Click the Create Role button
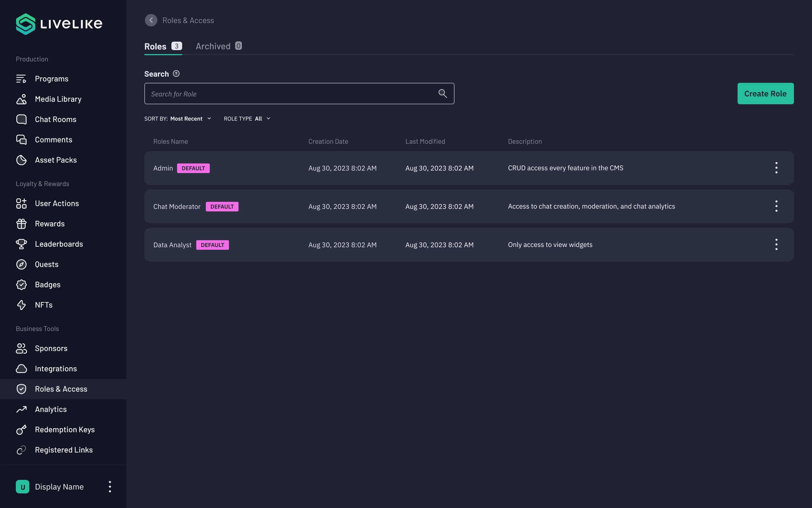Viewport: 812px width, 508px height. click(x=765, y=94)
